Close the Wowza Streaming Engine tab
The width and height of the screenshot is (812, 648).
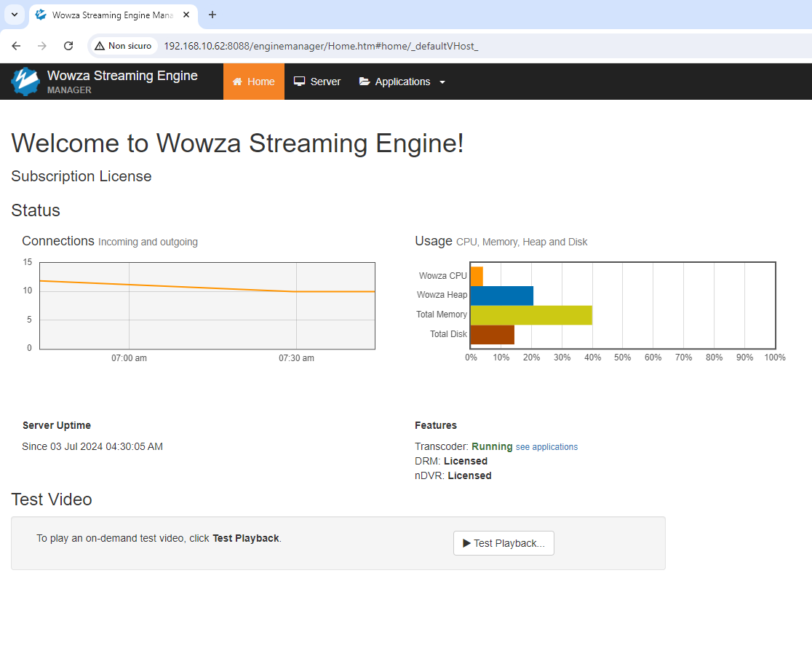point(186,15)
